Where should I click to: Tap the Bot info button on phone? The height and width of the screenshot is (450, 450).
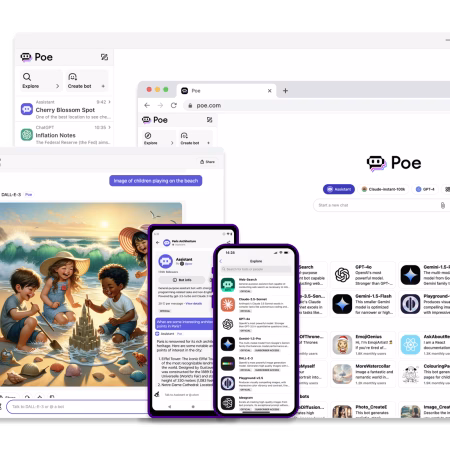(182, 280)
